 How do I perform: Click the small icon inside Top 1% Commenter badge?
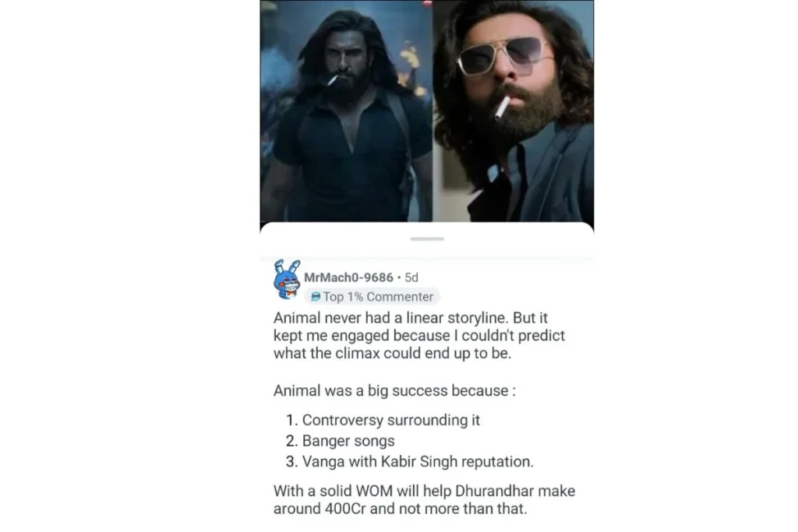(x=316, y=297)
